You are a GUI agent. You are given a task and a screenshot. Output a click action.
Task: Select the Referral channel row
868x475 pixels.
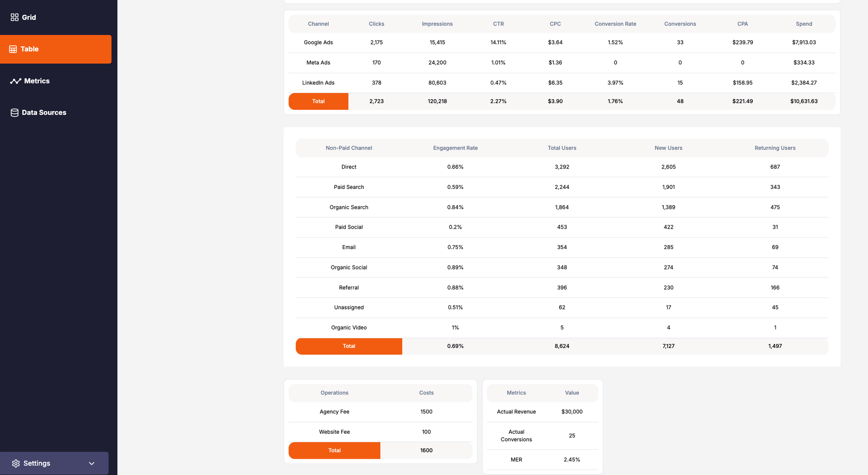[562, 288]
